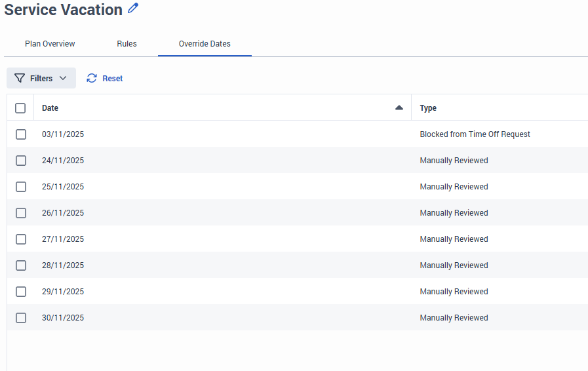The width and height of the screenshot is (588, 371).
Task: Toggle the select-all checkbox in header
Action: click(x=20, y=108)
